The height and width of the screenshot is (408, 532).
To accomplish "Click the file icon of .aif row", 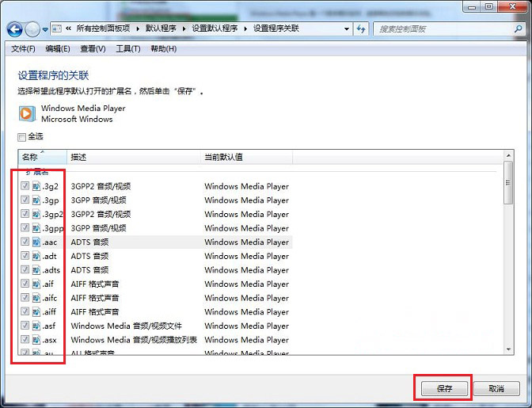I will point(36,284).
